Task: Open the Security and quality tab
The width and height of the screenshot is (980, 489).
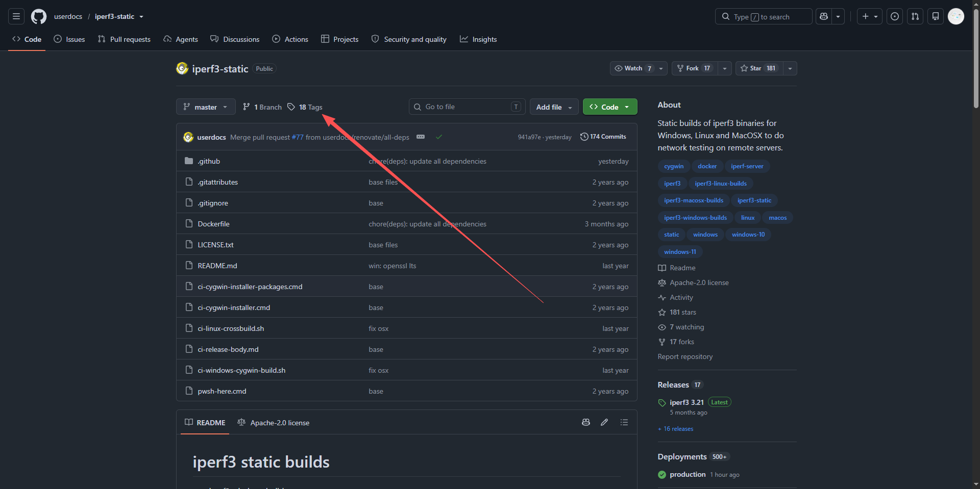Action: point(409,39)
